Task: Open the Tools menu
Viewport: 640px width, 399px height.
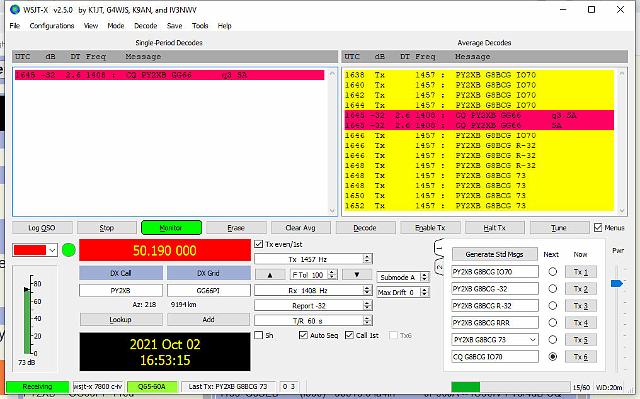Action: (x=200, y=26)
